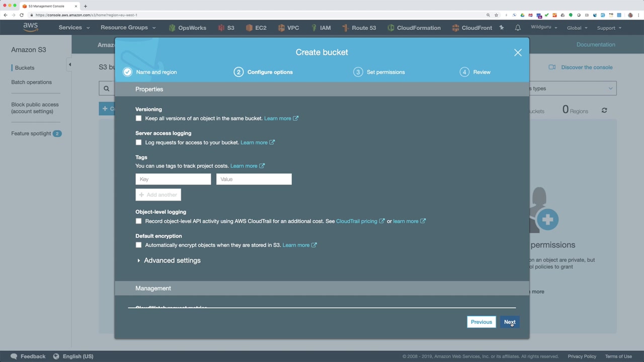This screenshot has height=362, width=644.
Task: Reload the page with the refresh icon
Action: 22,15
